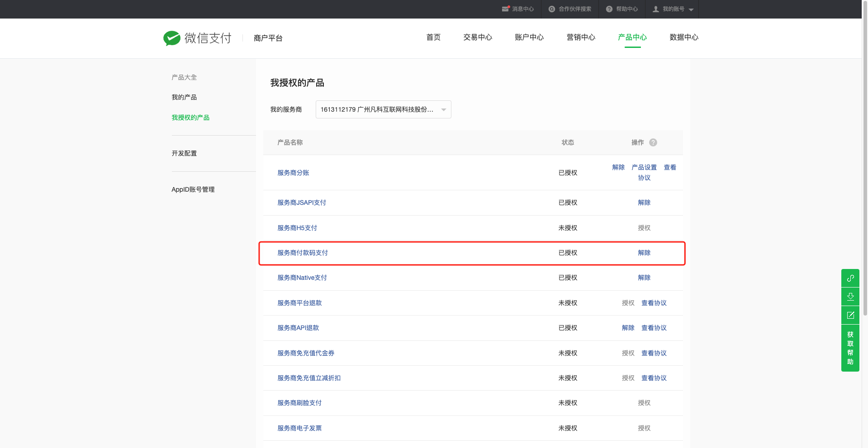868x448 pixels.
Task: Open the 服务商H5支付 product link
Action: click(297, 228)
